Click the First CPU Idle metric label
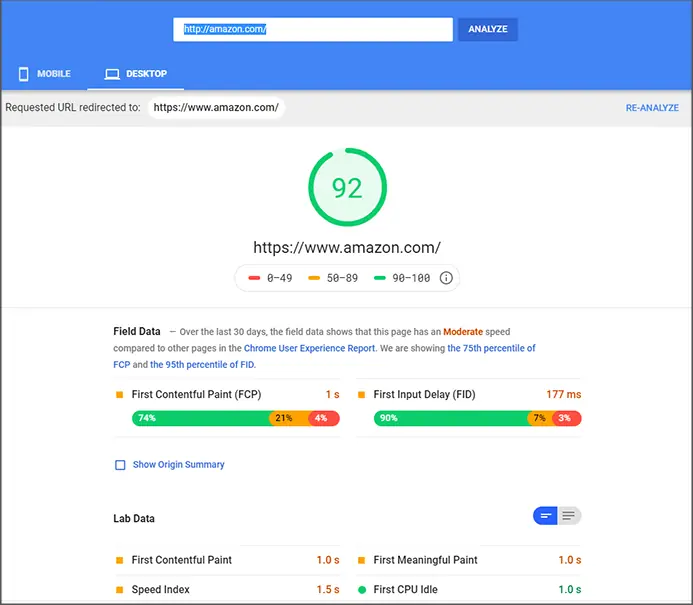The height and width of the screenshot is (605, 693). click(405, 590)
